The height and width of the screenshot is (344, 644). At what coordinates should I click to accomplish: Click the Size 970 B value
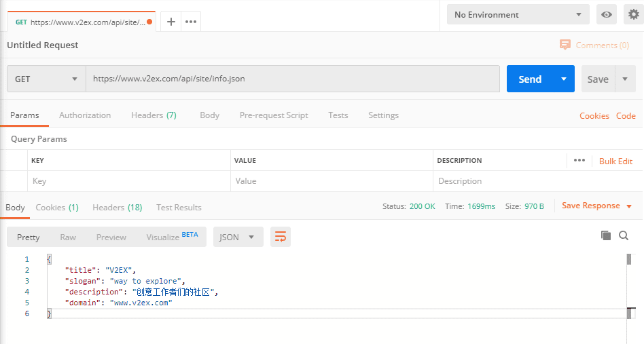534,206
